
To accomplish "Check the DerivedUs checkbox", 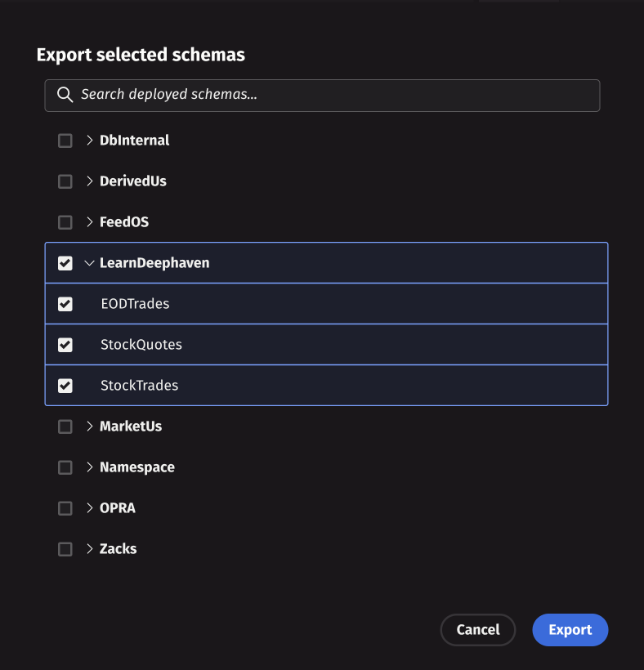I will tap(65, 181).
